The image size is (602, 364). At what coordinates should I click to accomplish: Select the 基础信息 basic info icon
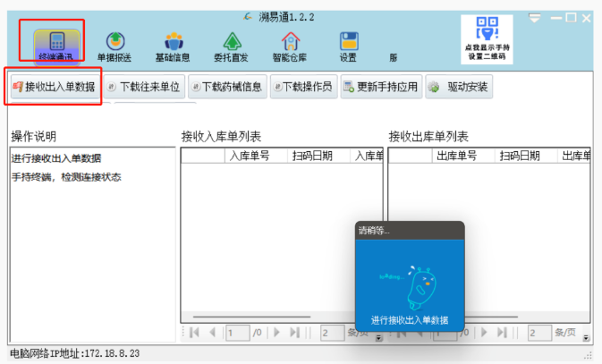tap(172, 45)
